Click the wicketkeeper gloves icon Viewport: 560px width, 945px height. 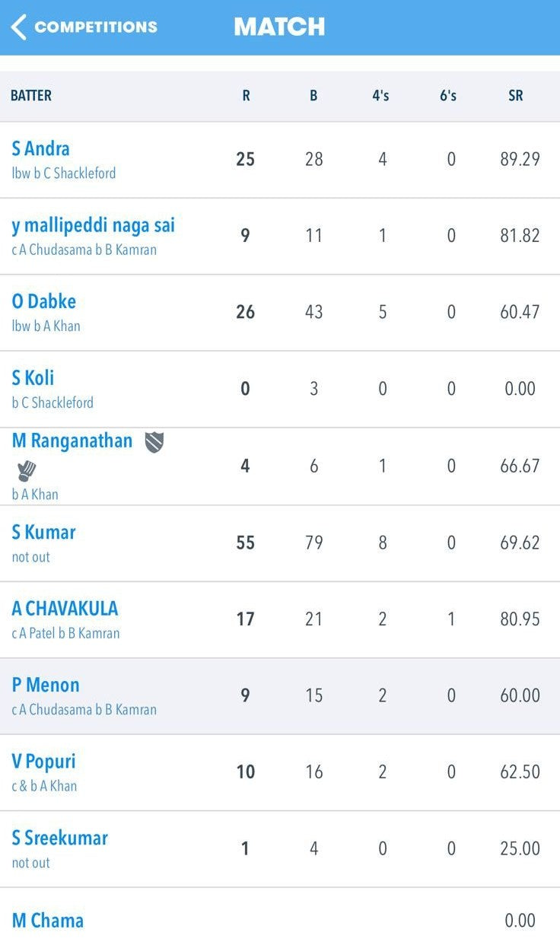tap(27, 471)
